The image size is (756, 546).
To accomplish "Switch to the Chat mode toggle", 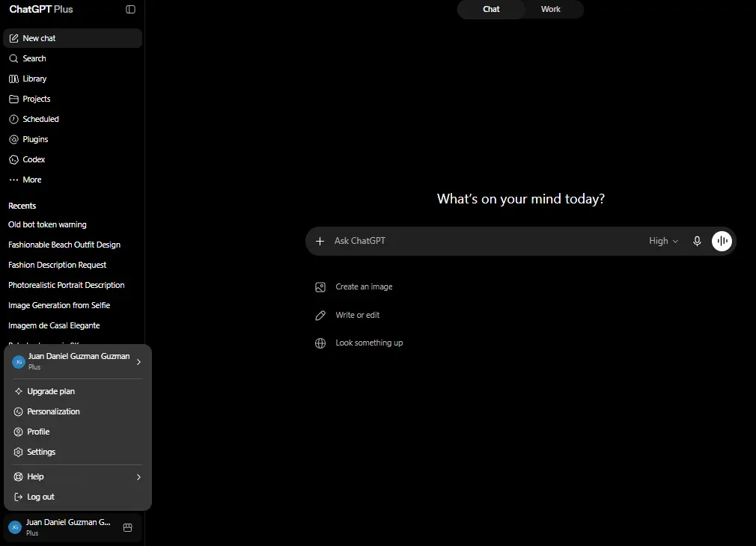I will click(x=491, y=9).
